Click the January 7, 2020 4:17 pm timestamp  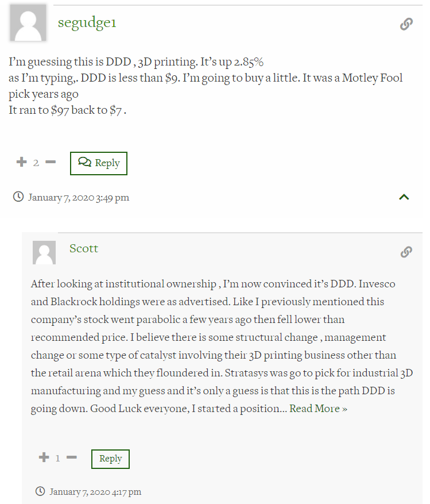click(95, 492)
